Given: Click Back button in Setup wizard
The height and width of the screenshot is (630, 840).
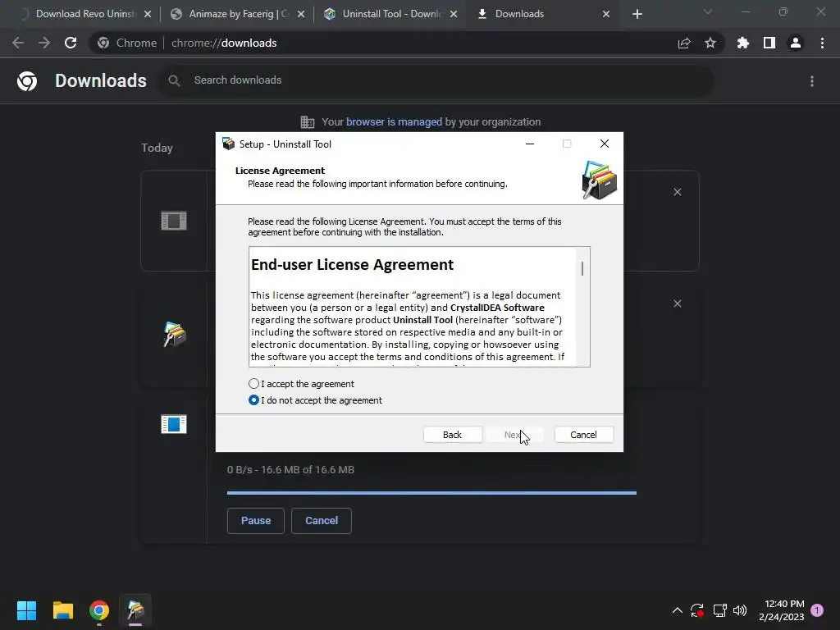Looking at the screenshot, I should [452, 435].
